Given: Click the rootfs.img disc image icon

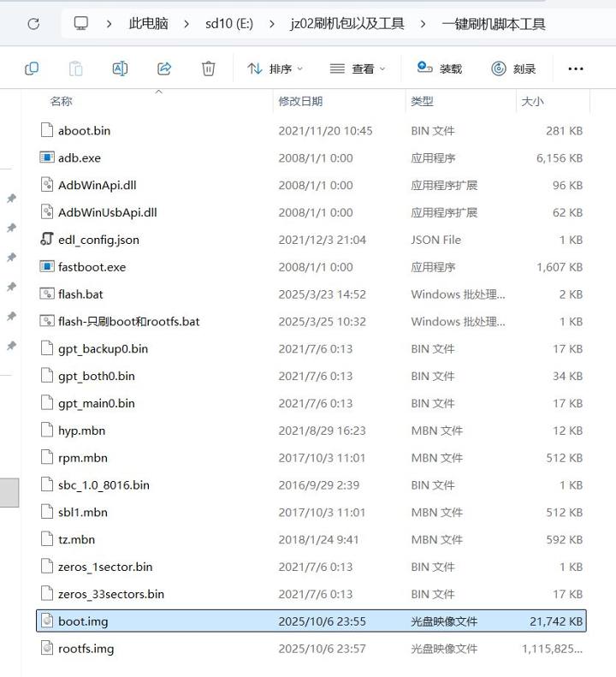Looking at the screenshot, I should click(x=47, y=648).
